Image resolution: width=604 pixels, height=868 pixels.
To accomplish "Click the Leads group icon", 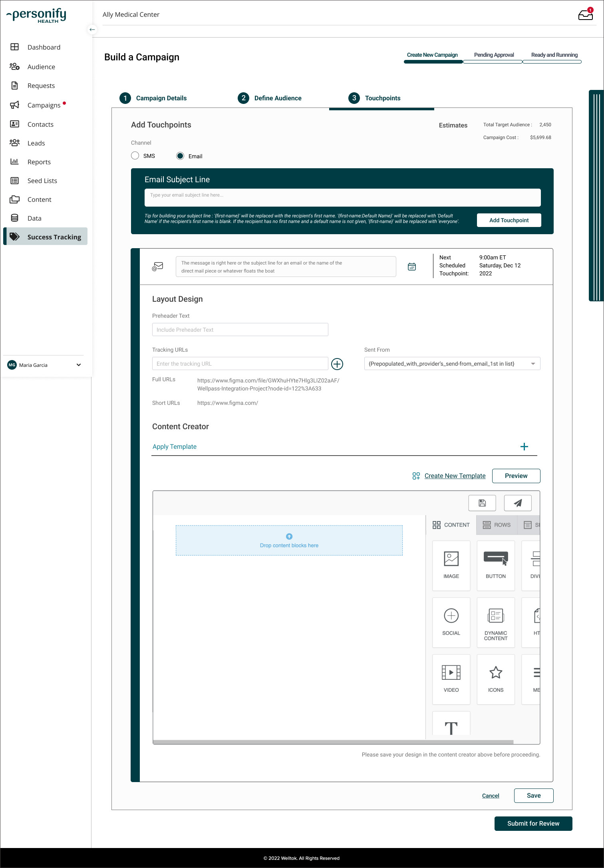I will (x=15, y=143).
